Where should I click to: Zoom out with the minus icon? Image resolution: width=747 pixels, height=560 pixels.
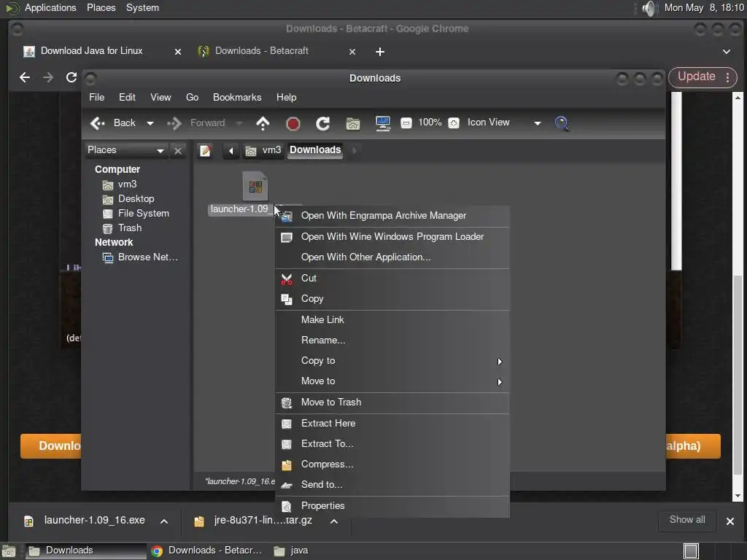coord(406,123)
